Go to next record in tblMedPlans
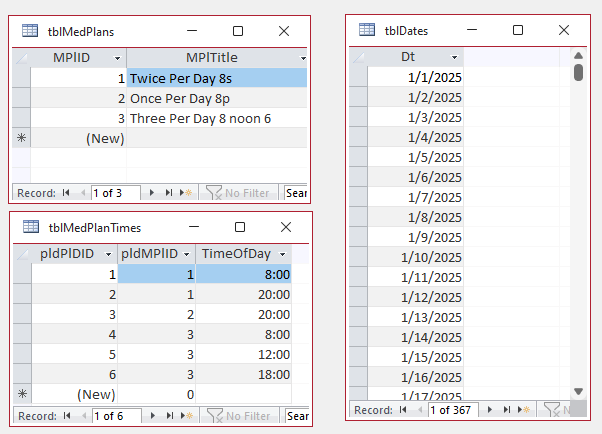The width and height of the screenshot is (602, 434). (152, 192)
